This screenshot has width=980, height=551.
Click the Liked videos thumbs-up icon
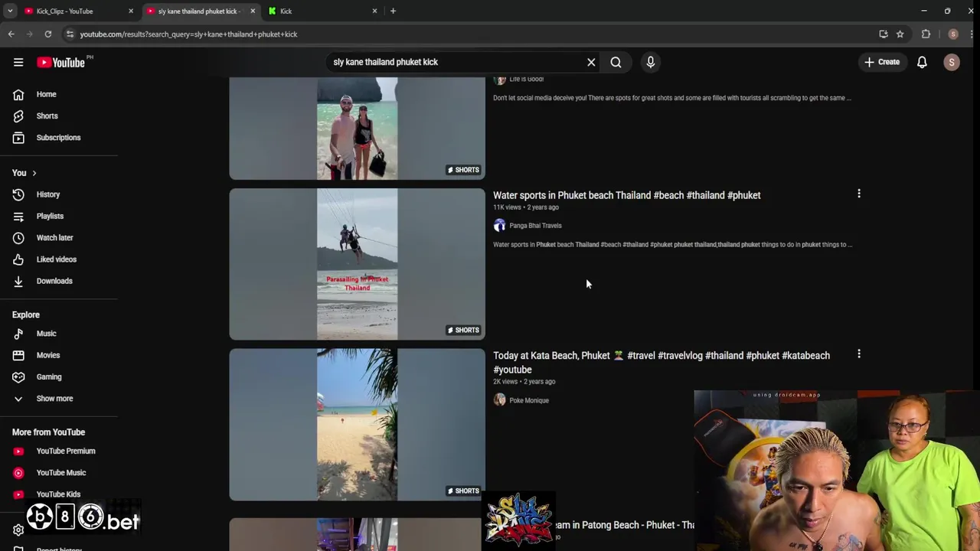[18, 259]
